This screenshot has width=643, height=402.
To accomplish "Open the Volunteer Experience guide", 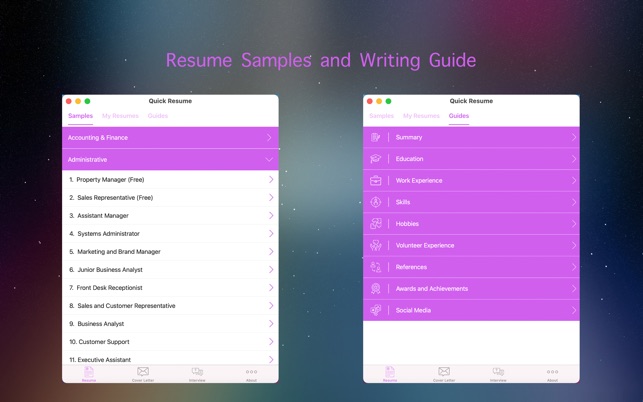I will 424,246.
